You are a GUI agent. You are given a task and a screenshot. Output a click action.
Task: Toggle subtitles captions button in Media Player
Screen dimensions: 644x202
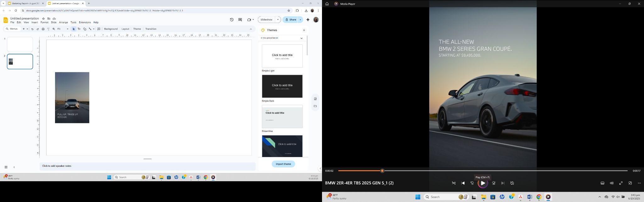point(602,183)
